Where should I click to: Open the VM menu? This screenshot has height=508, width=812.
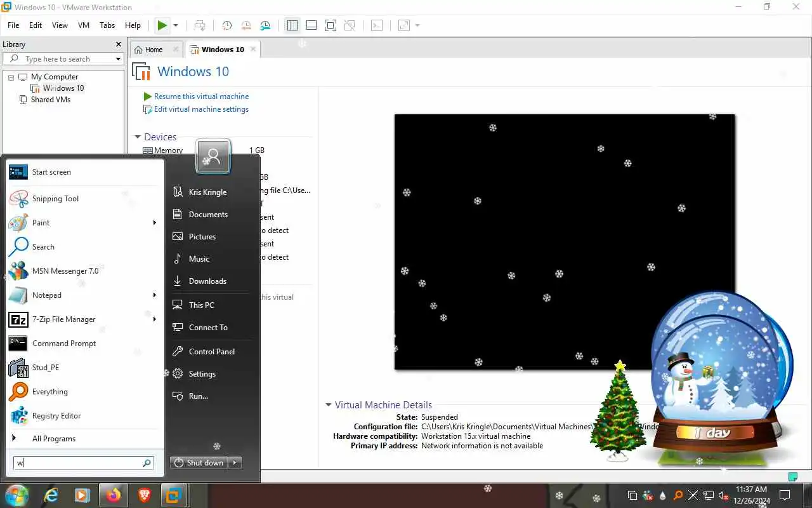coord(84,25)
